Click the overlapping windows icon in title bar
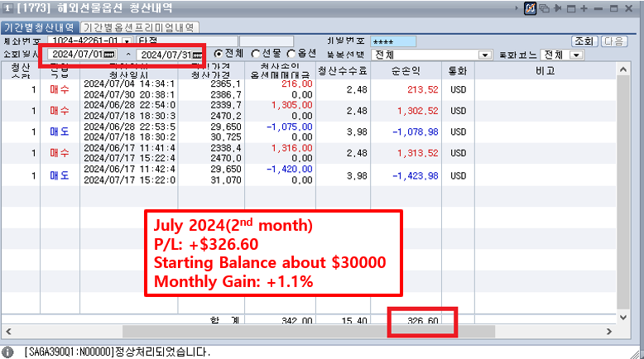Viewport: 644px width, 359px height. click(545, 8)
